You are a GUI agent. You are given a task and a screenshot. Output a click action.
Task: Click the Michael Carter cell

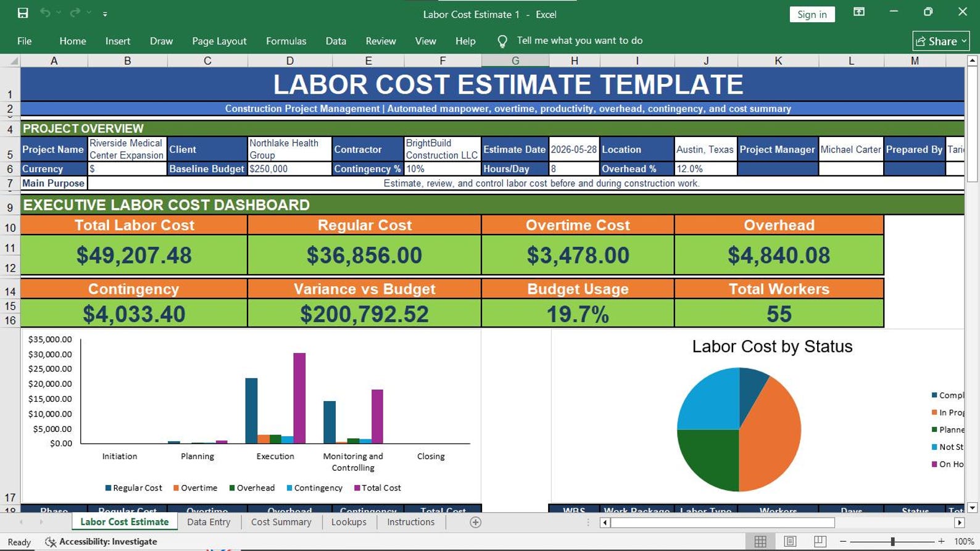(850, 149)
